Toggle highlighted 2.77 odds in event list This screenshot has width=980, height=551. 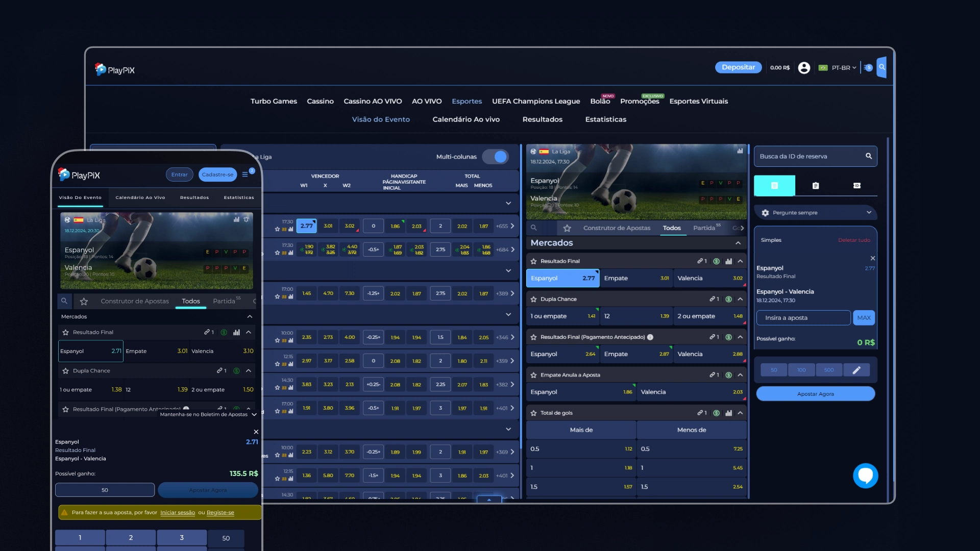(x=307, y=226)
